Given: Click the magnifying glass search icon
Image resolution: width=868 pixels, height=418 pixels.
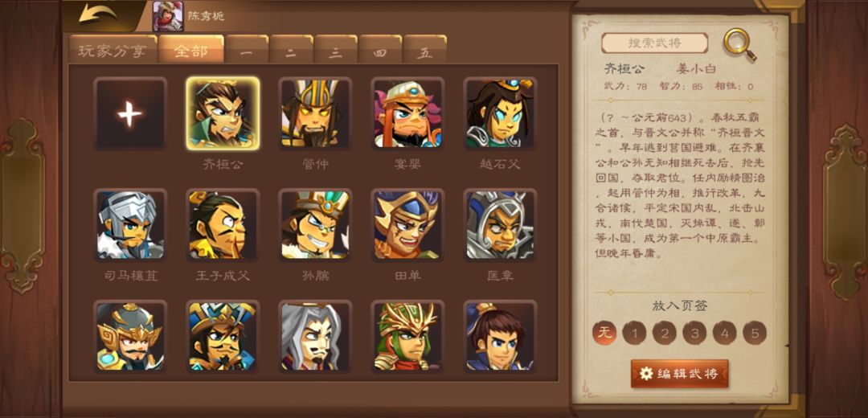Looking at the screenshot, I should point(740,44).
